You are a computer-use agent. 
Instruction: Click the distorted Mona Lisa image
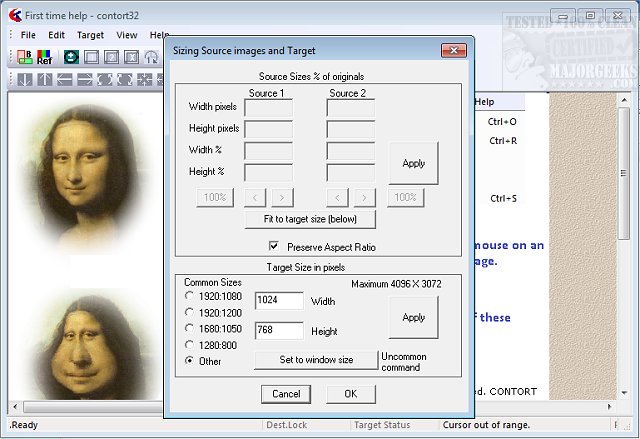click(x=90, y=345)
